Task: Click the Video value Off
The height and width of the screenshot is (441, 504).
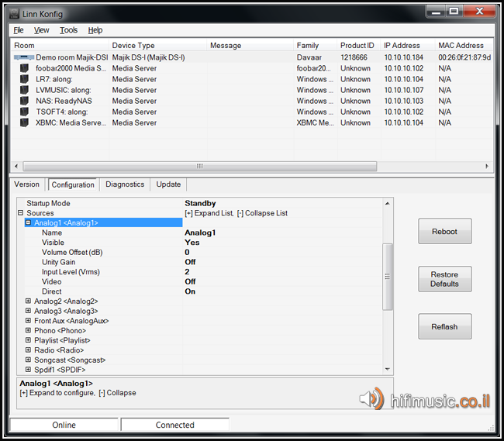Action: click(190, 281)
